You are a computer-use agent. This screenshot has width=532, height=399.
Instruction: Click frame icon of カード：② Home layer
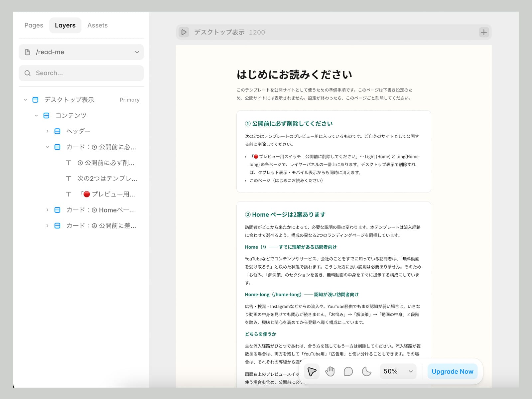click(x=57, y=210)
